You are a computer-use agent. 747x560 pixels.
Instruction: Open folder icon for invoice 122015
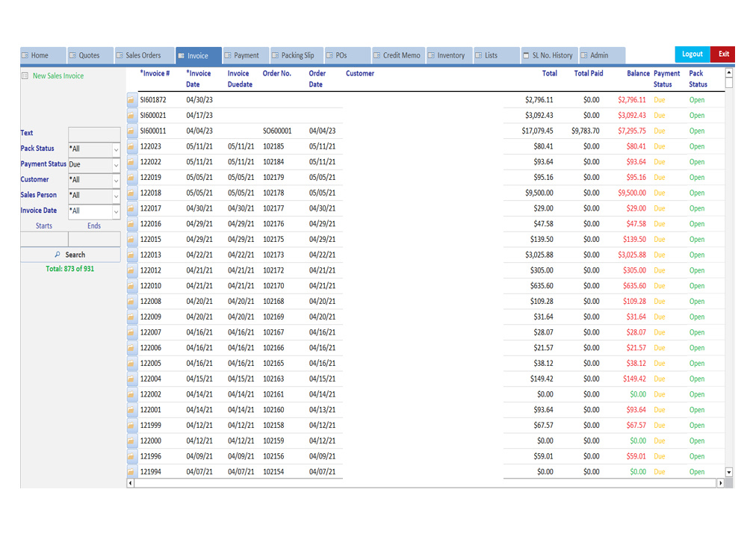point(131,239)
